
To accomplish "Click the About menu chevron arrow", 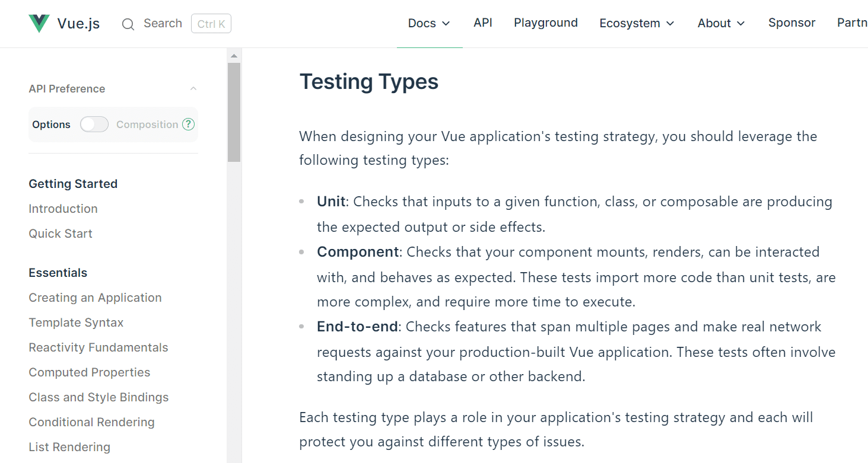I will tap(741, 24).
